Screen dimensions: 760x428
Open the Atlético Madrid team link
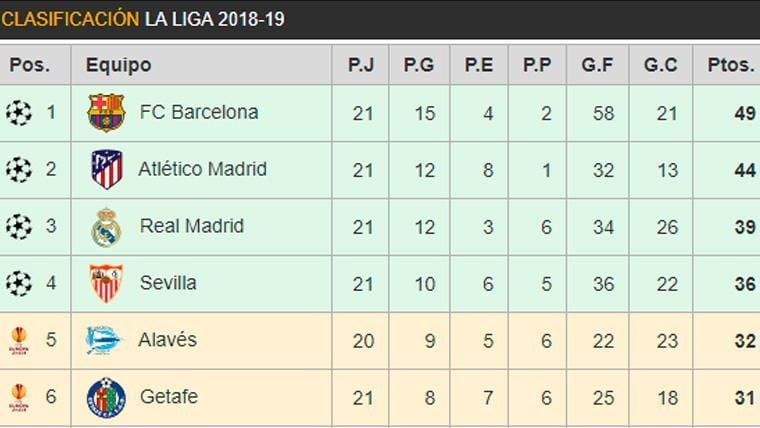(x=203, y=169)
